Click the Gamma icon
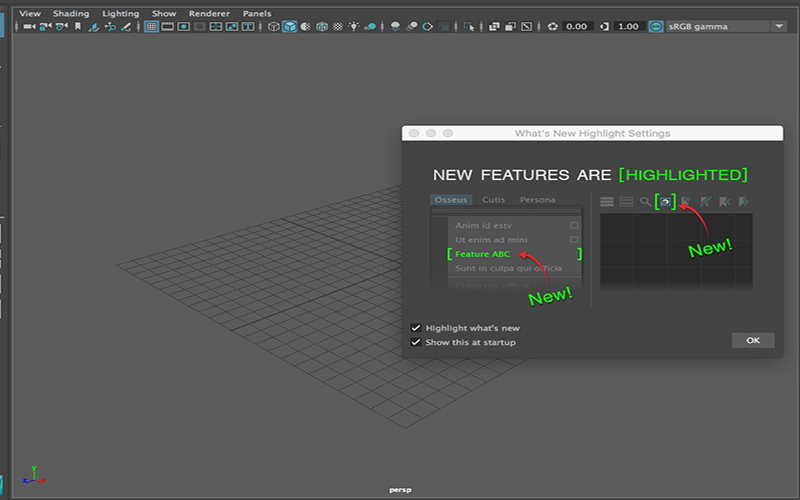 point(605,27)
